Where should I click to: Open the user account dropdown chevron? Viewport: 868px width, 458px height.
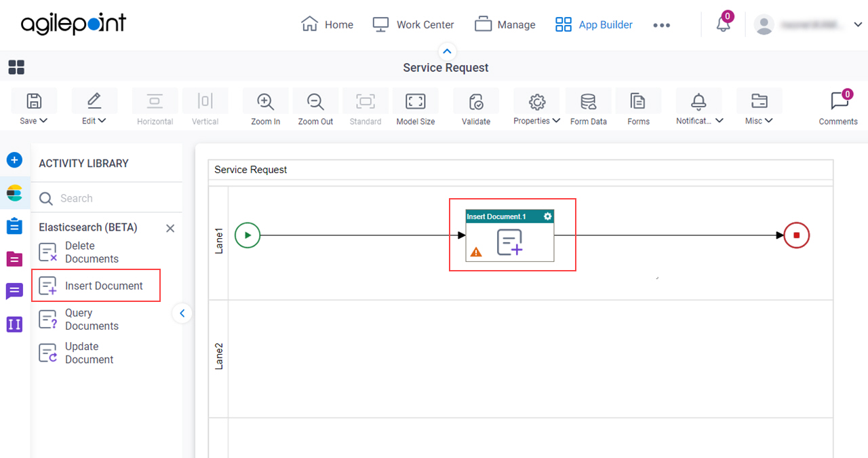857,25
